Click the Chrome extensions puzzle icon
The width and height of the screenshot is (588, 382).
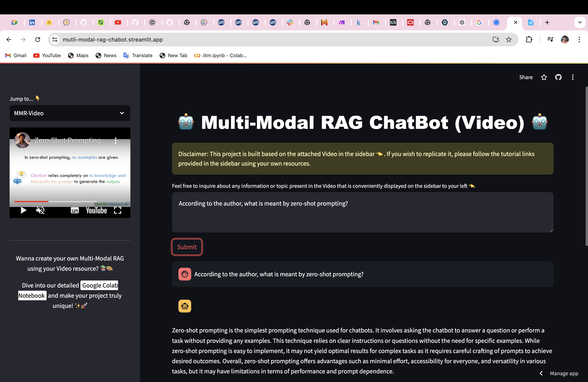529,40
